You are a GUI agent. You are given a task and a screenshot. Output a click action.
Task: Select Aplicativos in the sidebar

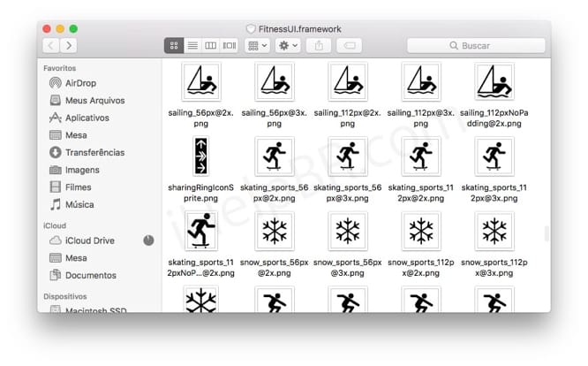point(87,118)
